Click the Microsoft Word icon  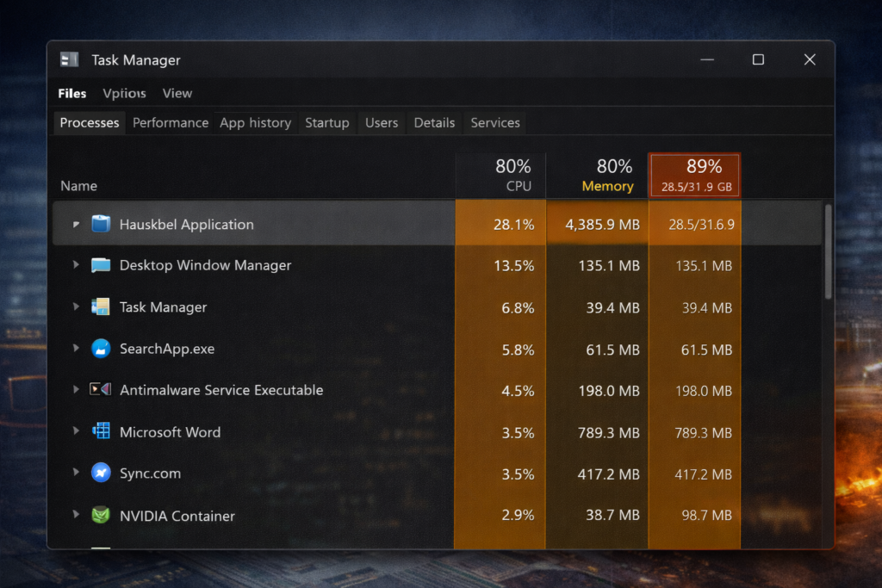pos(102,432)
